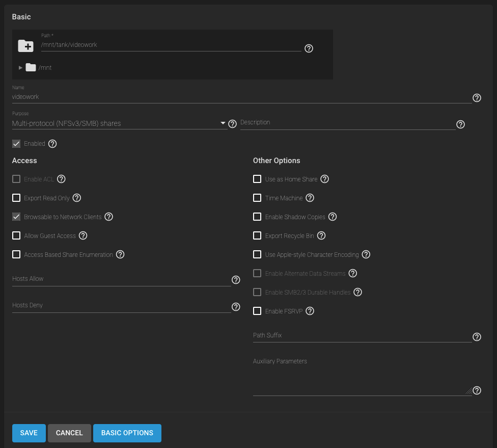Open help for Browsable to Network Clients

coord(109,217)
